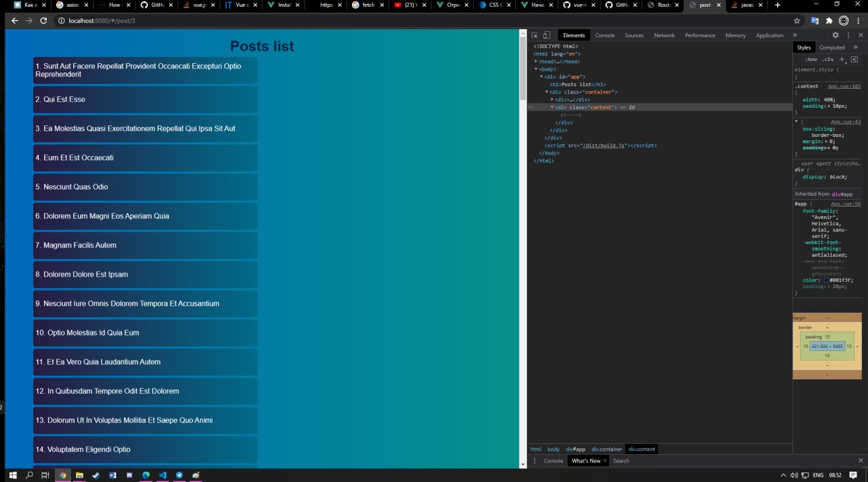Follow the /dist/build.js script link
The width and height of the screenshot is (868, 482).
pos(604,145)
